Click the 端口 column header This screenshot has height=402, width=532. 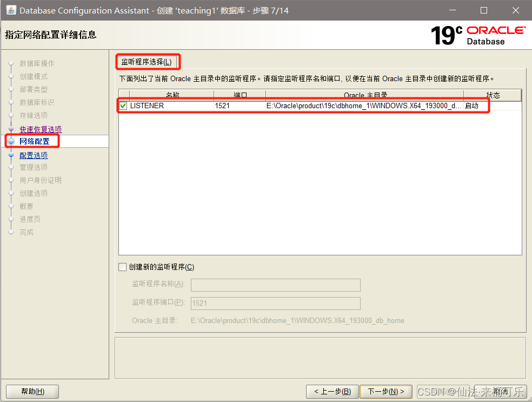240,95
